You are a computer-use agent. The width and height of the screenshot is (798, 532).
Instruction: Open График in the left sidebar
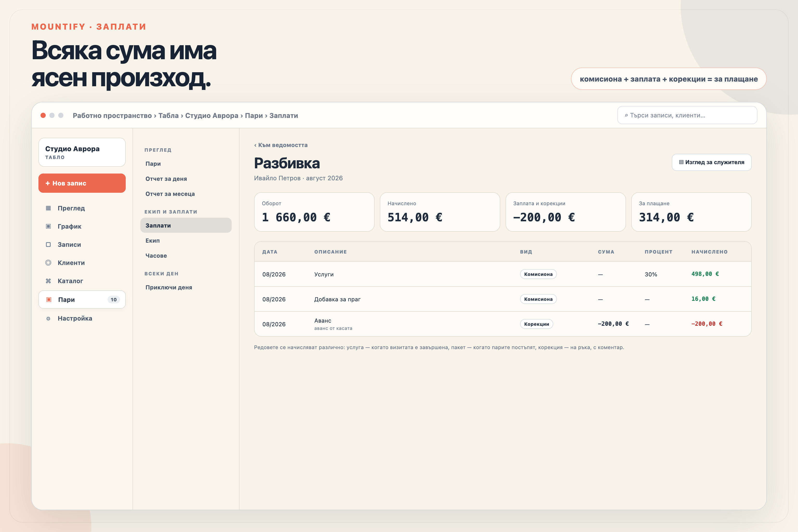pyautogui.click(x=82, y=226)
